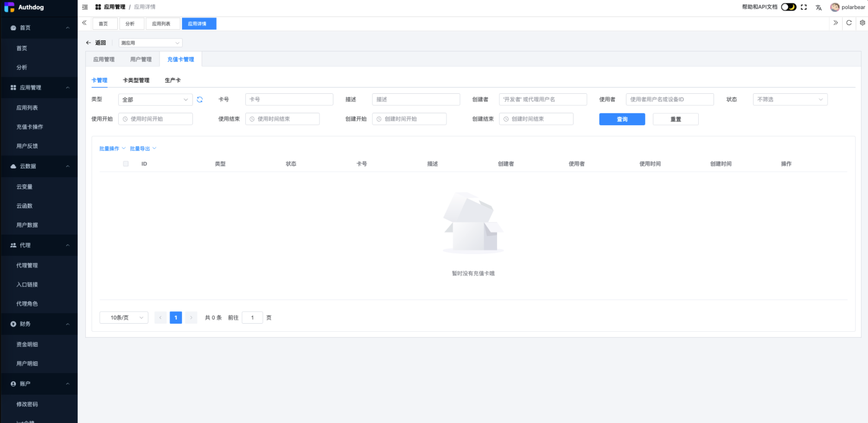
Task: Enter fullscreen mode via top-right icon
Action: (804, 7)
